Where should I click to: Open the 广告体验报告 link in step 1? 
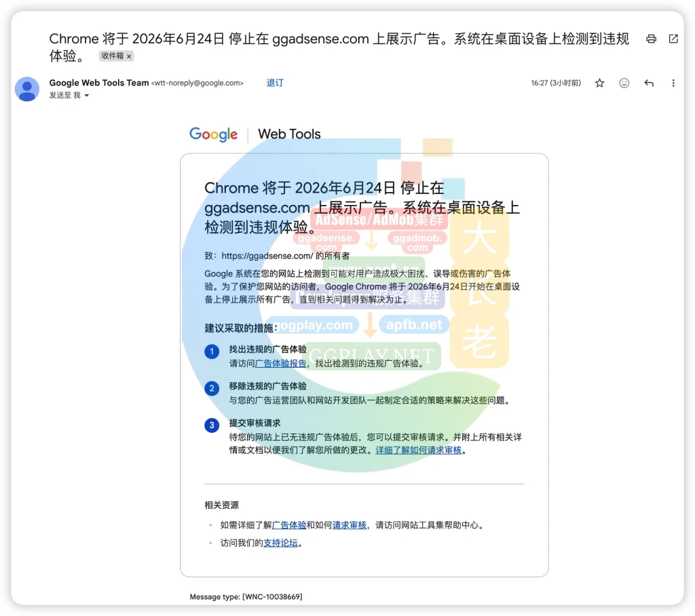coord(280,364)
